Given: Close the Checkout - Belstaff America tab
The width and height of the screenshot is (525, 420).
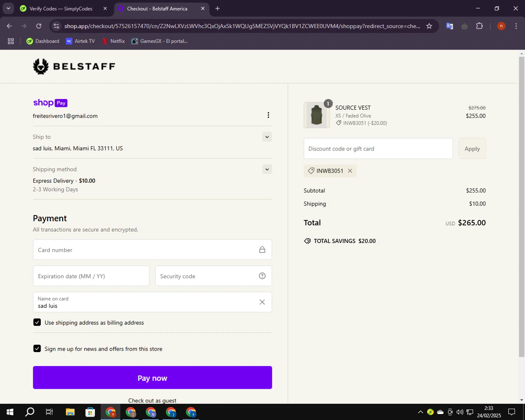Looking at the screenshot, I should 203,8.
